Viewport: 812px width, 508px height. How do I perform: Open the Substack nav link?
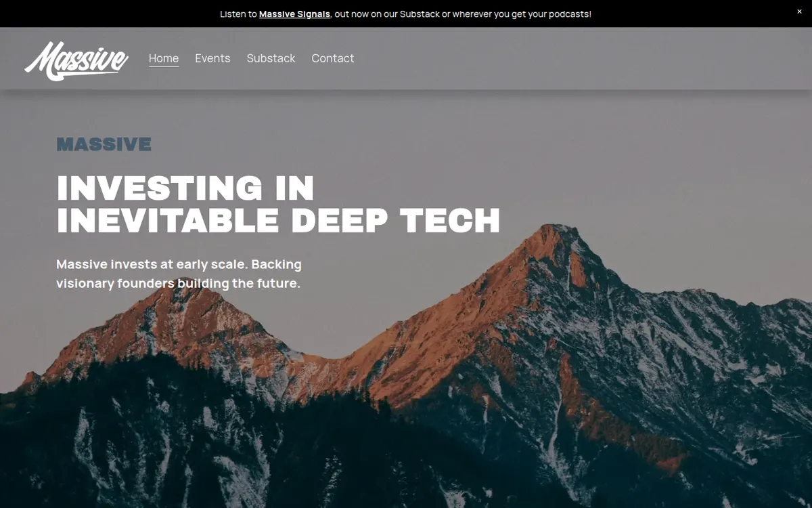tap(271, 58)
